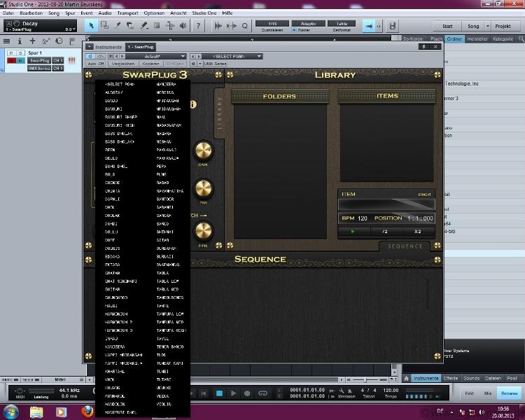This screenshot has width=525, height=420.
Task: Select the Range selection tool
Action: [x=104, y=25]
